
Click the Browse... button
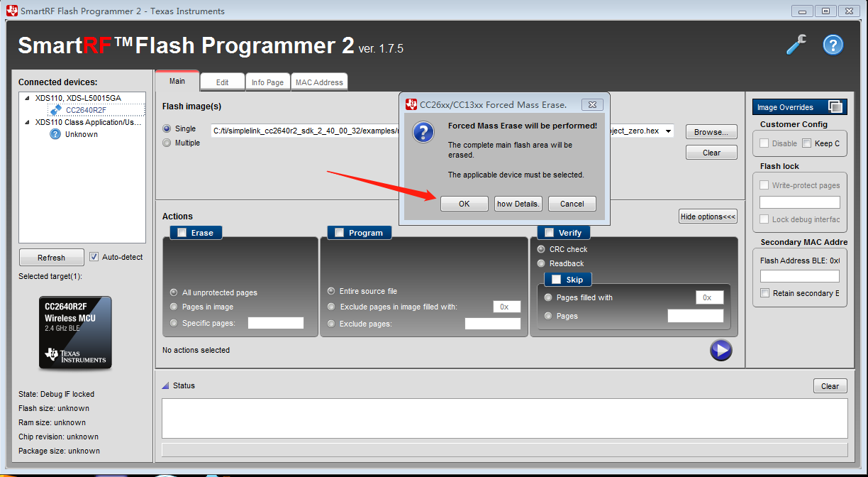pyautogui.click(x=711, y=132)
